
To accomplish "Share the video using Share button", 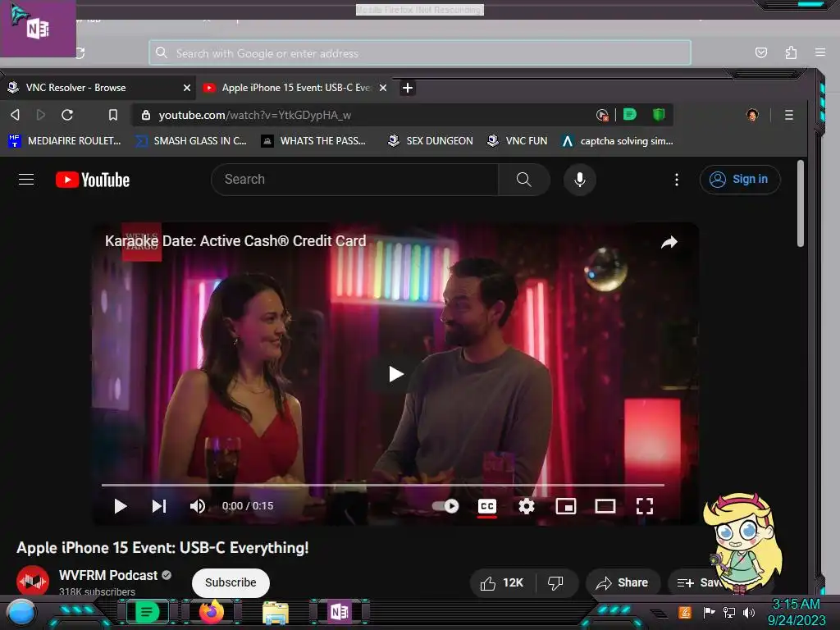I will tap(622, 583).
